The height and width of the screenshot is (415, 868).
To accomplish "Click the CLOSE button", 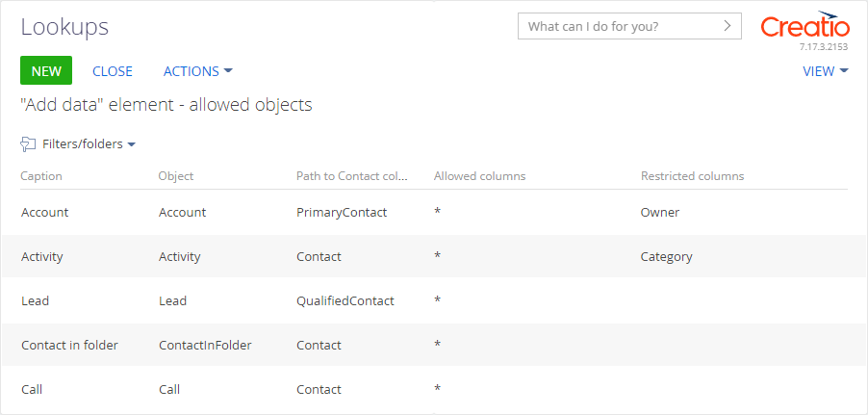I will (113, 71).
